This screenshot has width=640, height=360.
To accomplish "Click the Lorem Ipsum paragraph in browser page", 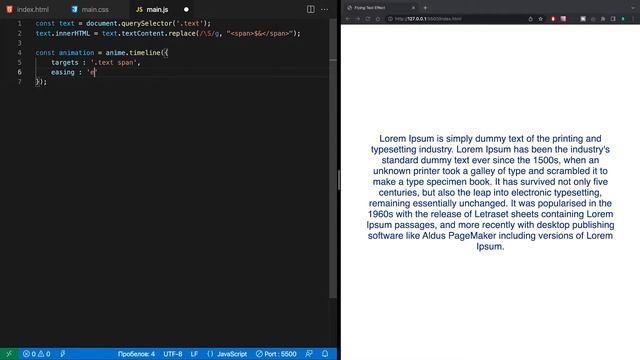I will [x=490, y=192].
